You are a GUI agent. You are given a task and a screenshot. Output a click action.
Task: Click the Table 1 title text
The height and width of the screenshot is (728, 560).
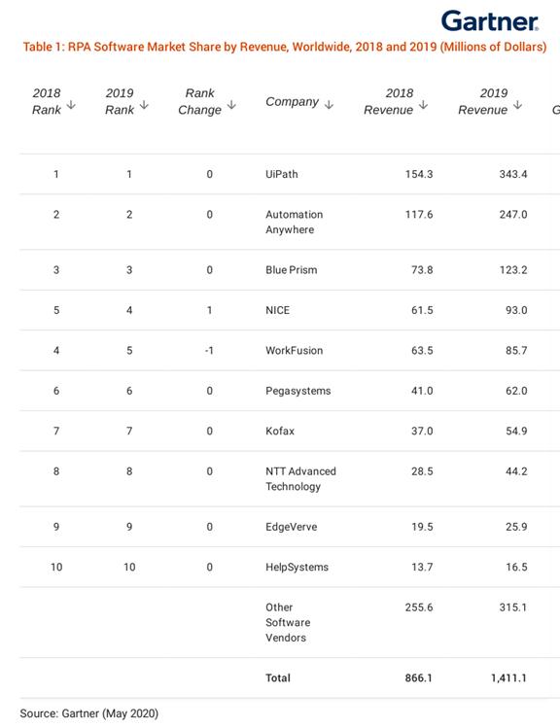(x=285, y=47)
